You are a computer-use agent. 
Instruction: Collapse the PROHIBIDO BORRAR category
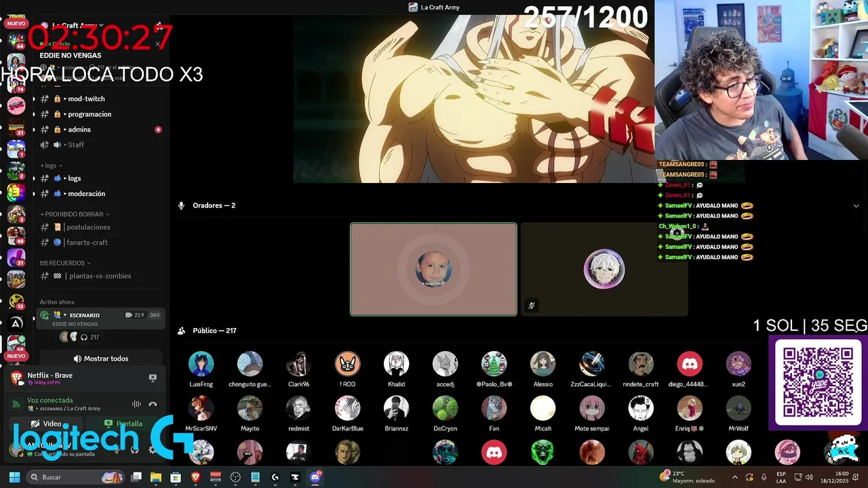pyautogui.click(x=75, y=215)
